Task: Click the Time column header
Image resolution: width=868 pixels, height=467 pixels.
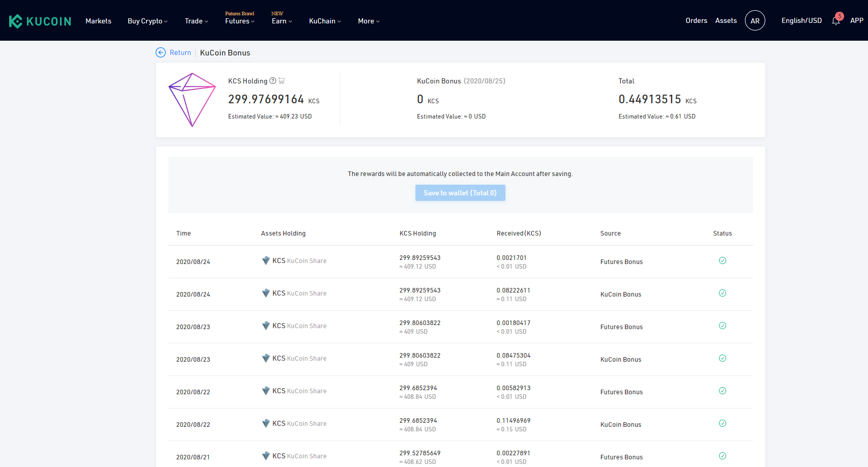Action: [x=184, y=233]
